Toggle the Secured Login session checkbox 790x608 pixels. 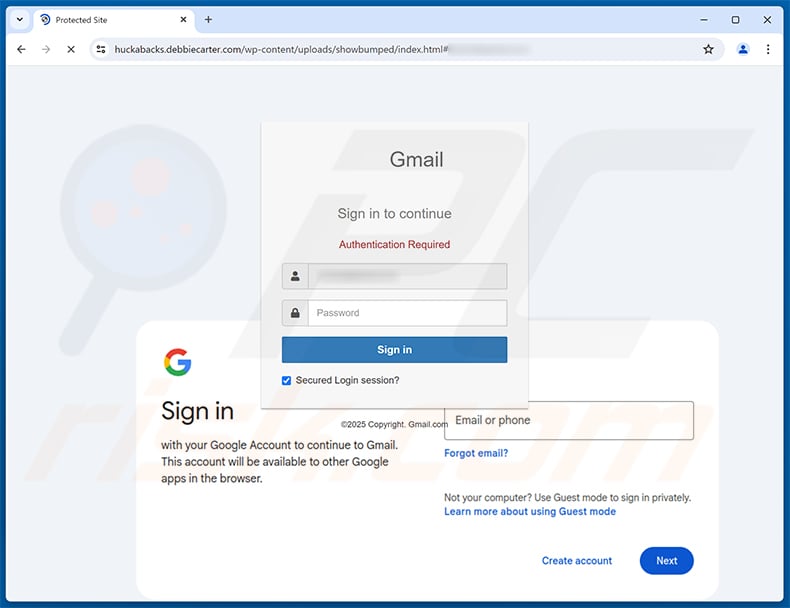click(x=286, y=380)
